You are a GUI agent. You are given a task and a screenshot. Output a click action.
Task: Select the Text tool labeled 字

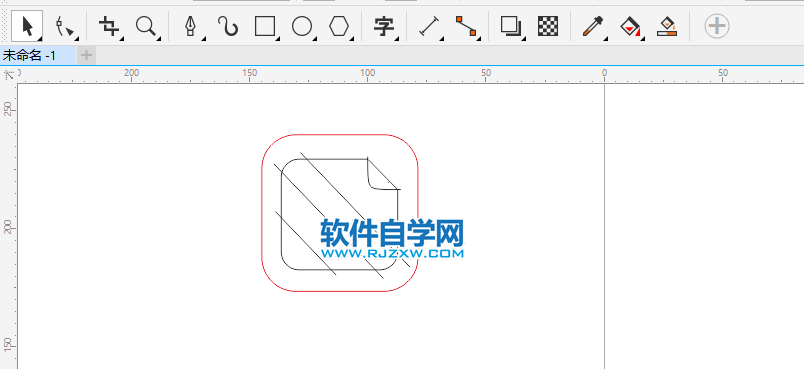(383, 26)
